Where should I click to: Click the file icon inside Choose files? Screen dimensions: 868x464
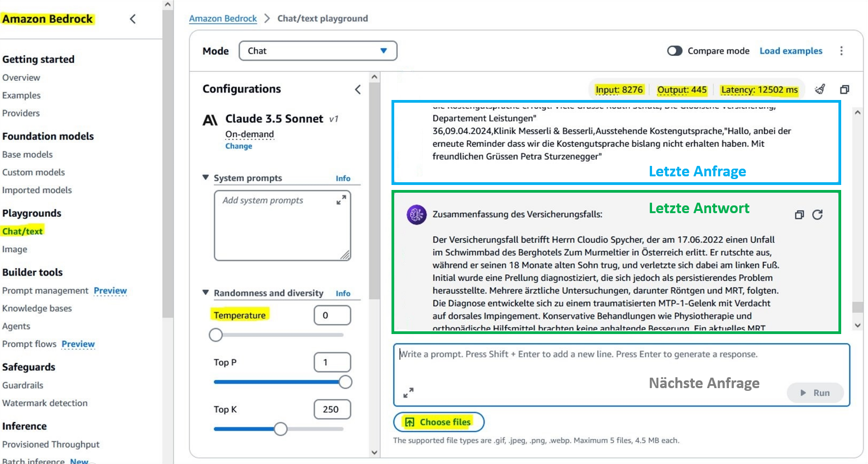point(410,422)
